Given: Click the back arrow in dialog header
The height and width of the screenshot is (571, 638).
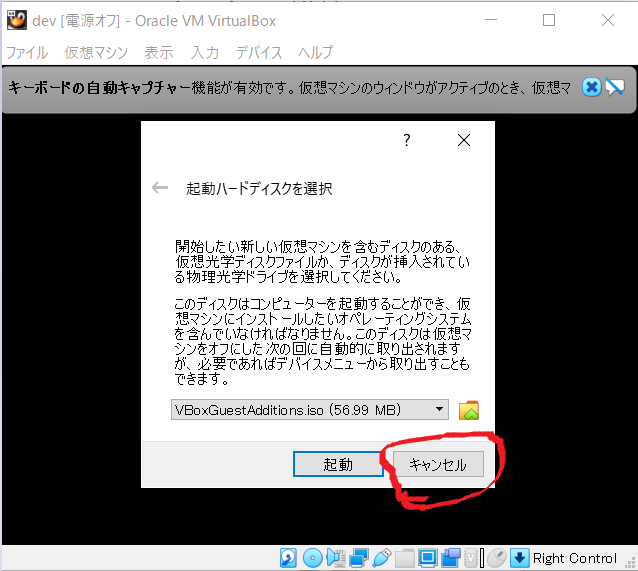Looking at the screenshot, I should coord(160,188).
